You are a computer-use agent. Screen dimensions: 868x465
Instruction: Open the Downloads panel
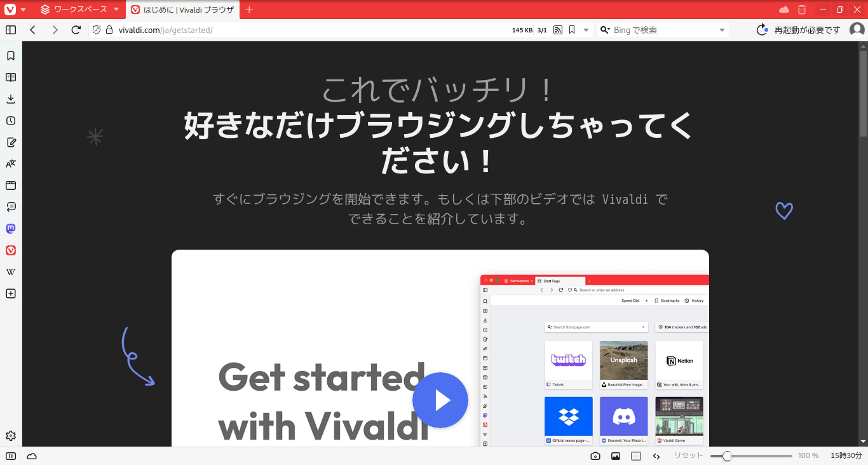[x=11, y=99]
